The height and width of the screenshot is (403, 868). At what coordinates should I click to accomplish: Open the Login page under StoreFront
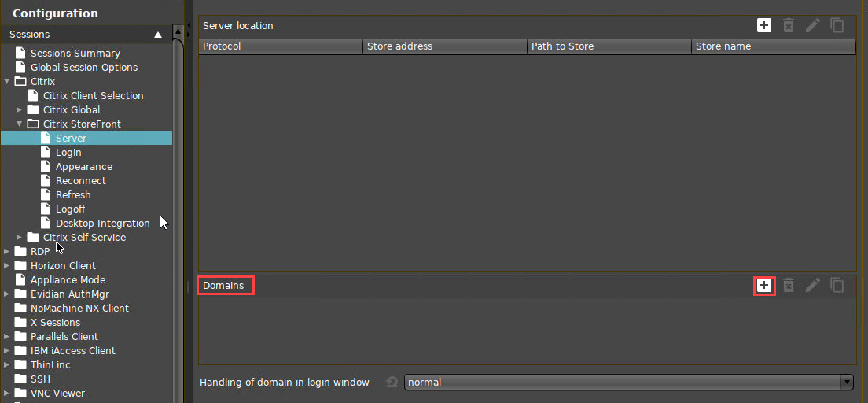68,153
